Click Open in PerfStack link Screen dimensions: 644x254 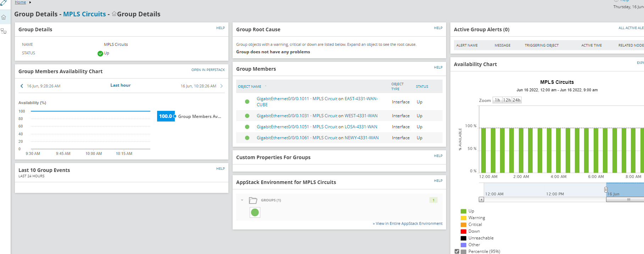(208, 70)
